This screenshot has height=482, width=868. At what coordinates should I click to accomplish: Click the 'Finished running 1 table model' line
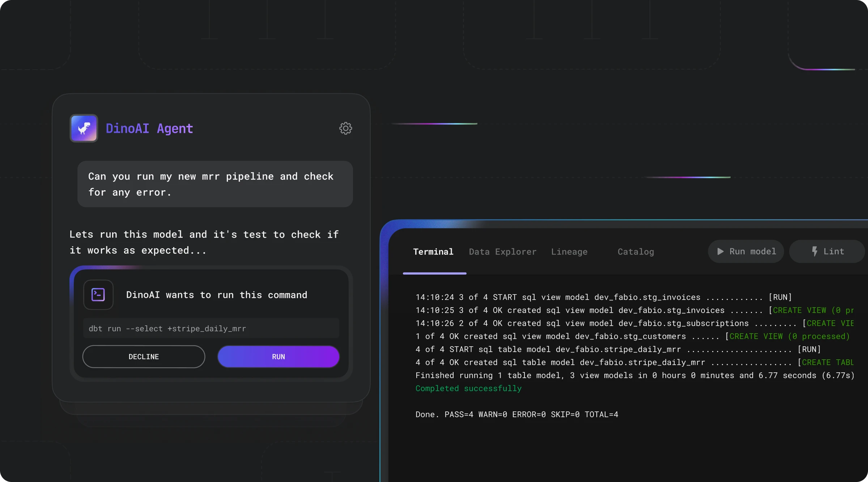coord(634,375)
